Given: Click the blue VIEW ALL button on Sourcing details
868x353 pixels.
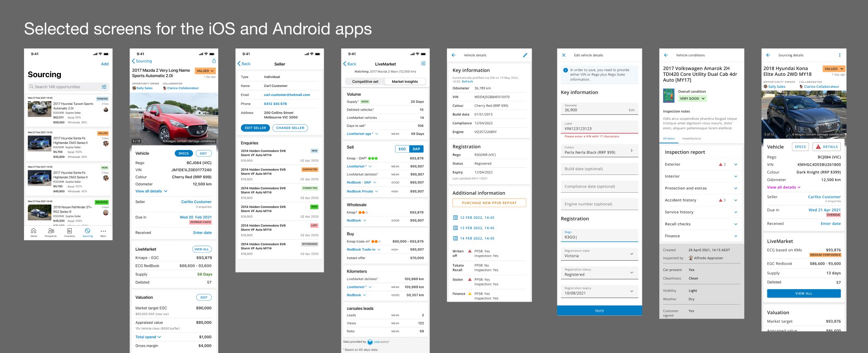Looking at the screenshot, I should click(x=804, y=293).
